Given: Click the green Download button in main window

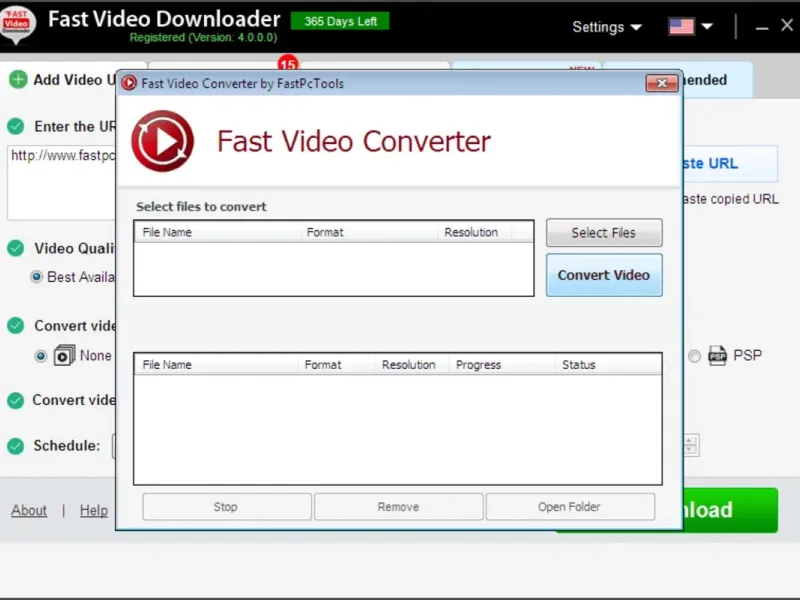Looking at the screenshot, I should pyautogui.click(x=730, y=510).
